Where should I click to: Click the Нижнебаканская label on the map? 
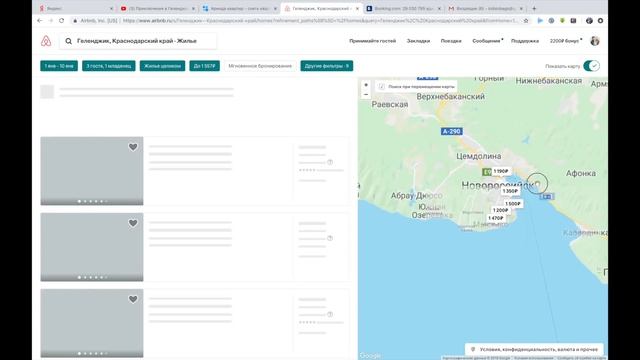[549, 81]
